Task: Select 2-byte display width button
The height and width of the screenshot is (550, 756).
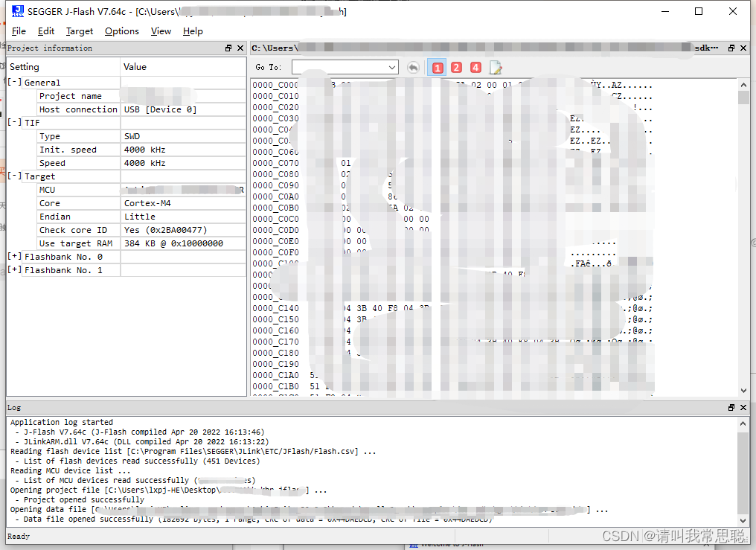Action: click(456, 68)
